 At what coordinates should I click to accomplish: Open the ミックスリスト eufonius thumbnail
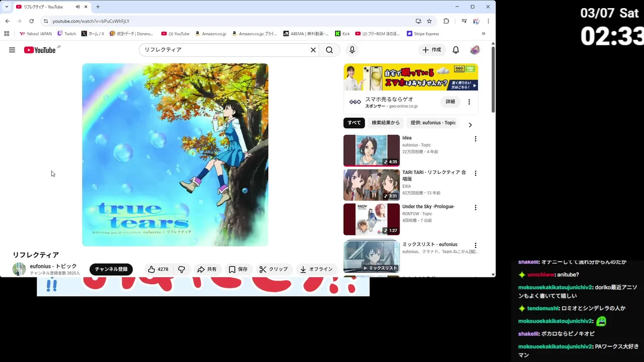tap(372, 256)
